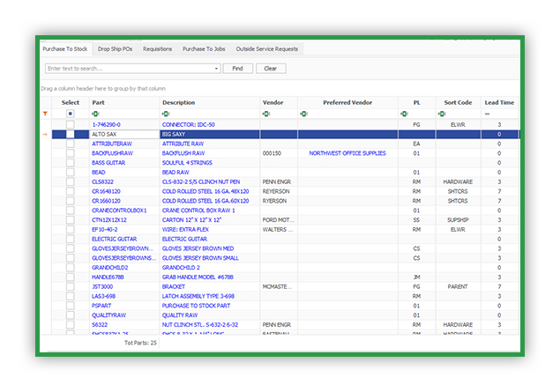Open part link PSPART
The width and height of the screenshot is (560, 392).
click(x=101, y=306)
